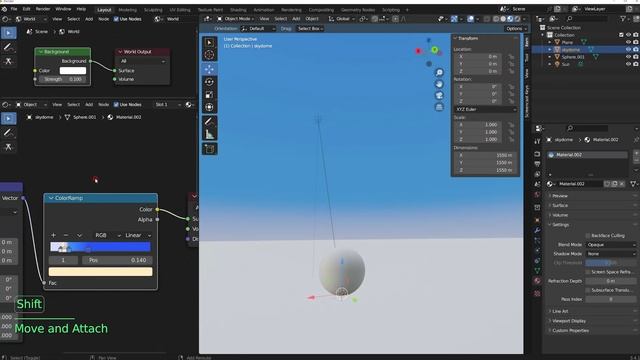The width and height of the screenshot is (640, 360).
Task: Click the Material.002 slot in the material list
Action: point(587,155)
